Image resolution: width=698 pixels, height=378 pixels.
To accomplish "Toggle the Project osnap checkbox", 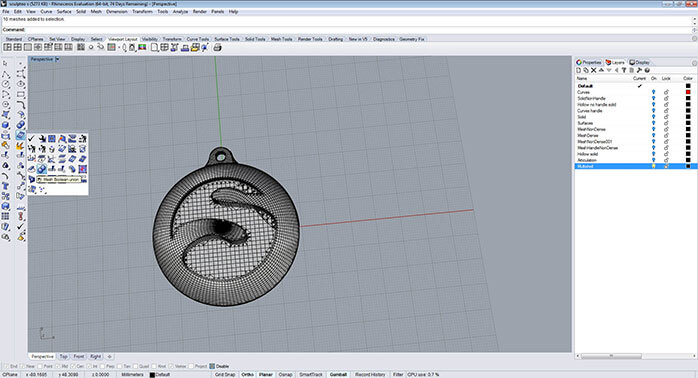I will click(191, 366).
